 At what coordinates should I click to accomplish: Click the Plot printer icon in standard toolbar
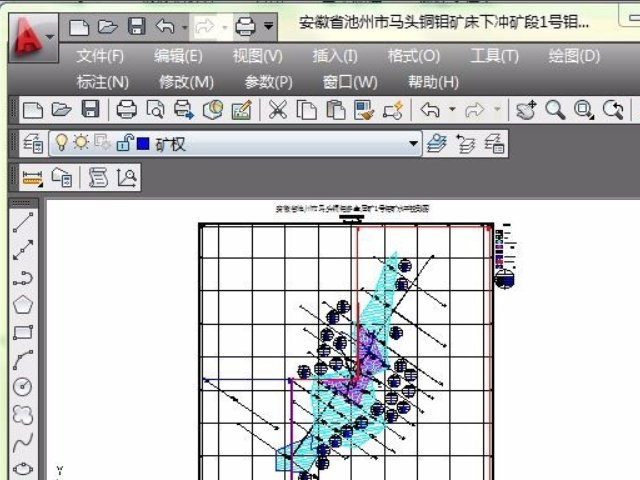pos(126,110)
